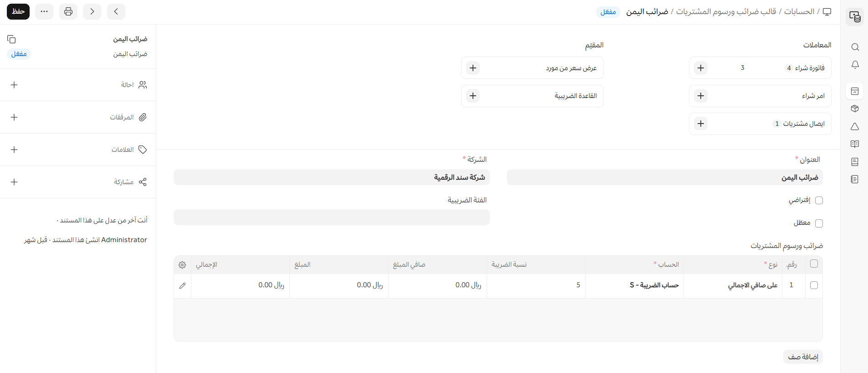
Task: Click the pencil edit icon in row 1
Action: point(182,285)
